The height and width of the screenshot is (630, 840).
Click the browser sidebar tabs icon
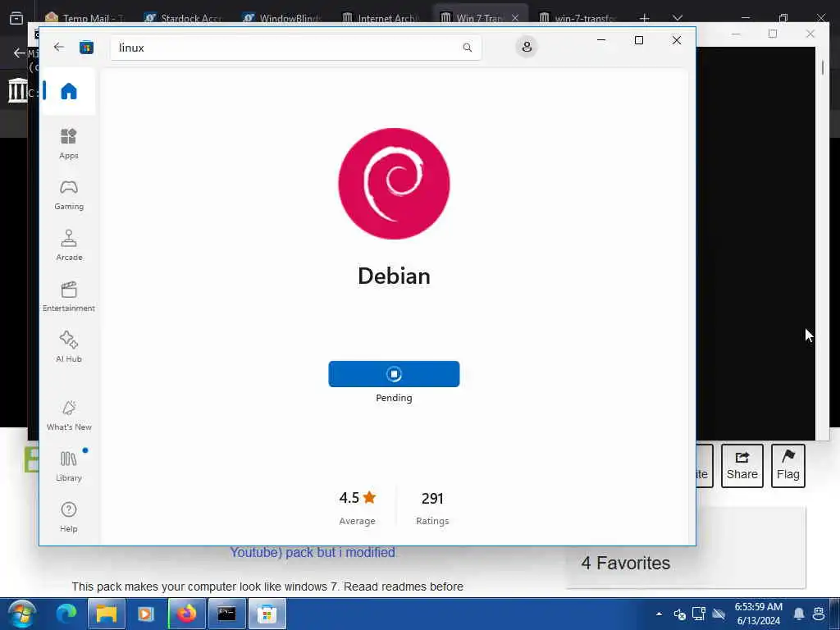point(16,18)
